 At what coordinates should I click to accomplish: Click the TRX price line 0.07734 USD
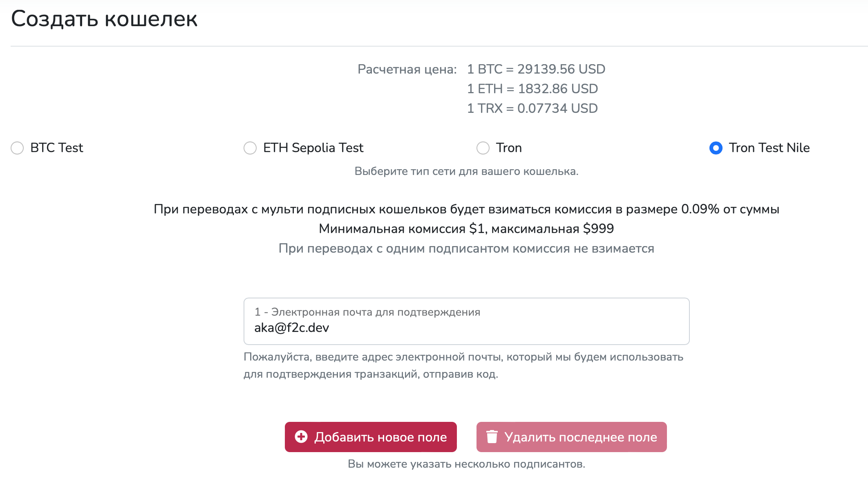[532, 108]
